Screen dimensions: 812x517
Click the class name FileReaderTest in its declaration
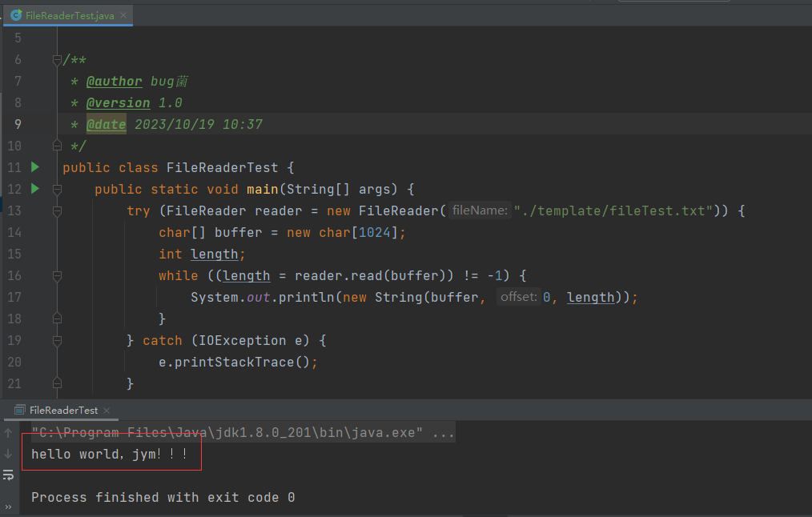[222, 168]
